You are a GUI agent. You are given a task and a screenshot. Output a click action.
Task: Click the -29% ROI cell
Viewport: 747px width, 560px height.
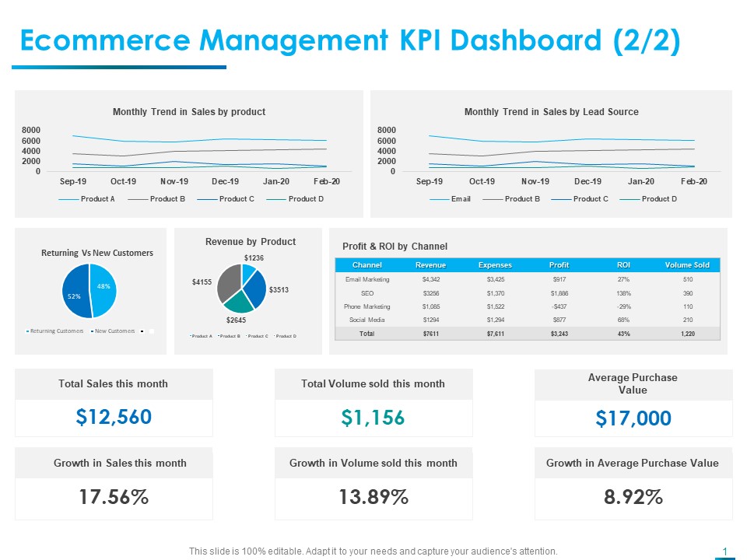pos(623,306)
